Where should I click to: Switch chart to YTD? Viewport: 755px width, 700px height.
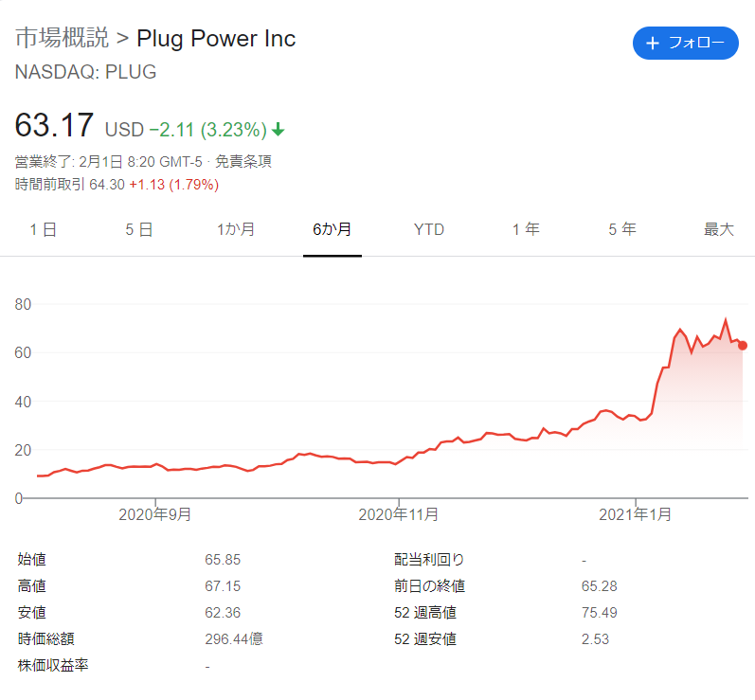(x=429, y=229)
